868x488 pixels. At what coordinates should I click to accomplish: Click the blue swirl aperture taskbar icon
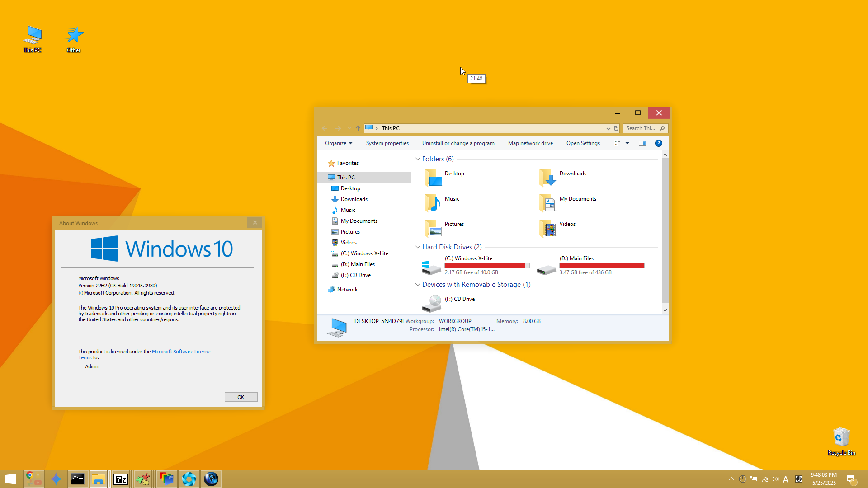click(189, 479)
